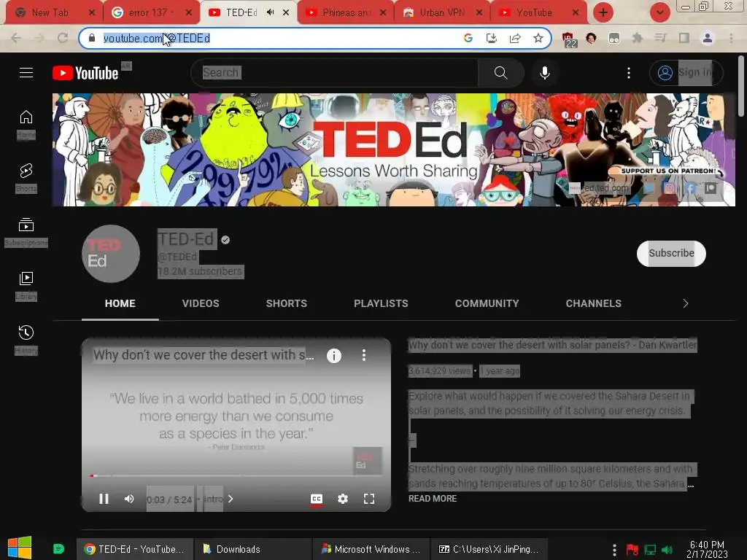Mute the video player volume
This screenshot has height=560, width=747.
[x=129, y=499]
